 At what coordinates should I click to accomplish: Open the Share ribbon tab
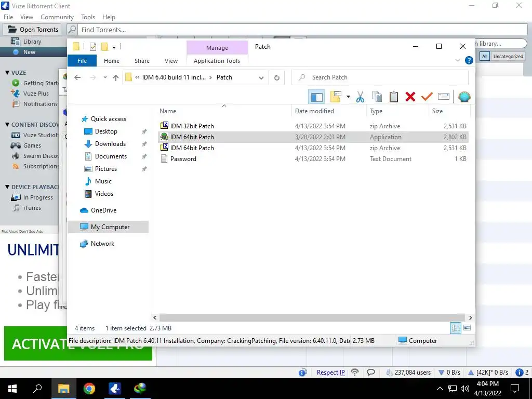[142, 61]
